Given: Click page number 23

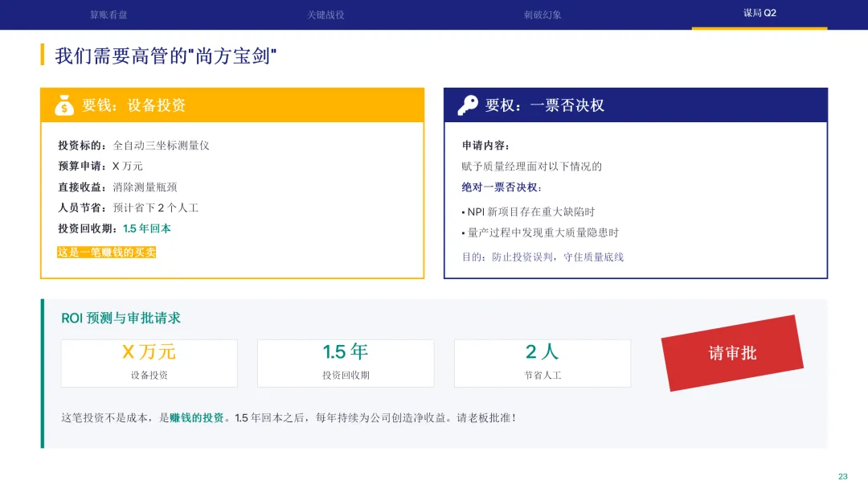Looking at the screenshot, I should coord(842,476).
